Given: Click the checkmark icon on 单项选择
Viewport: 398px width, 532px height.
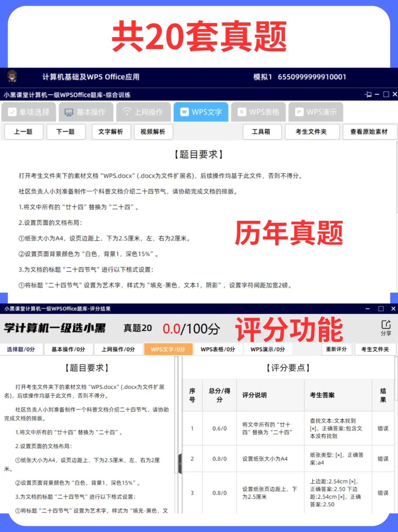Looking at the screenshot, I should click(x=12, y=112).
